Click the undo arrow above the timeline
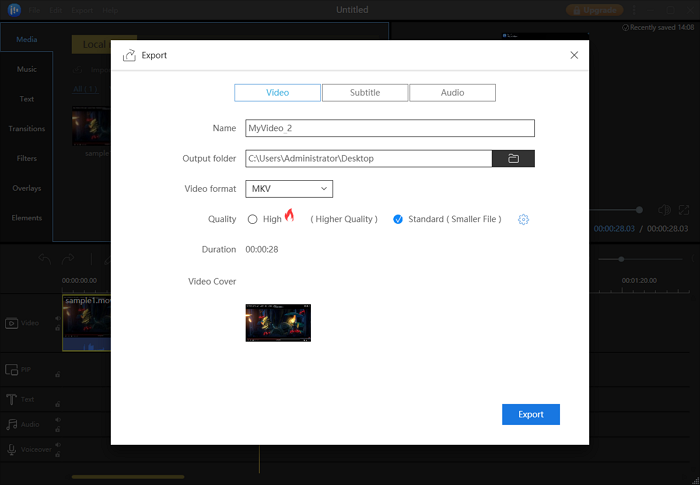700x485 pixels. click(x=44, y=260)
